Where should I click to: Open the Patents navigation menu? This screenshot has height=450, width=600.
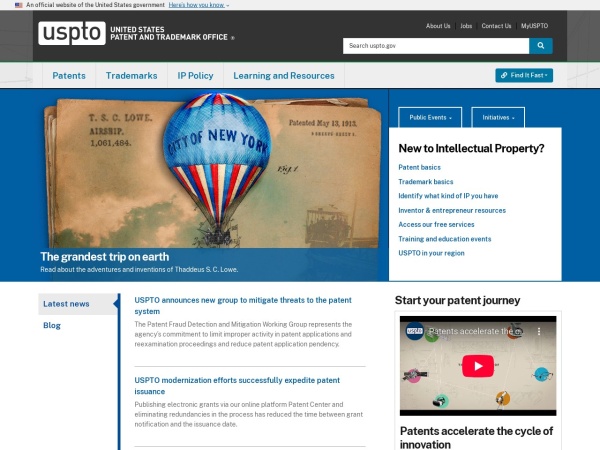tap(69, 75)
